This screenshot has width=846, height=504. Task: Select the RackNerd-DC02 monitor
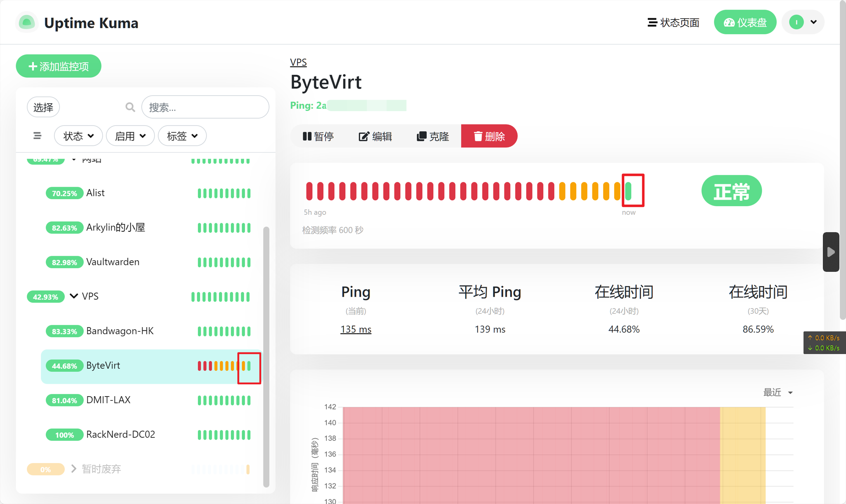(152, 435)
